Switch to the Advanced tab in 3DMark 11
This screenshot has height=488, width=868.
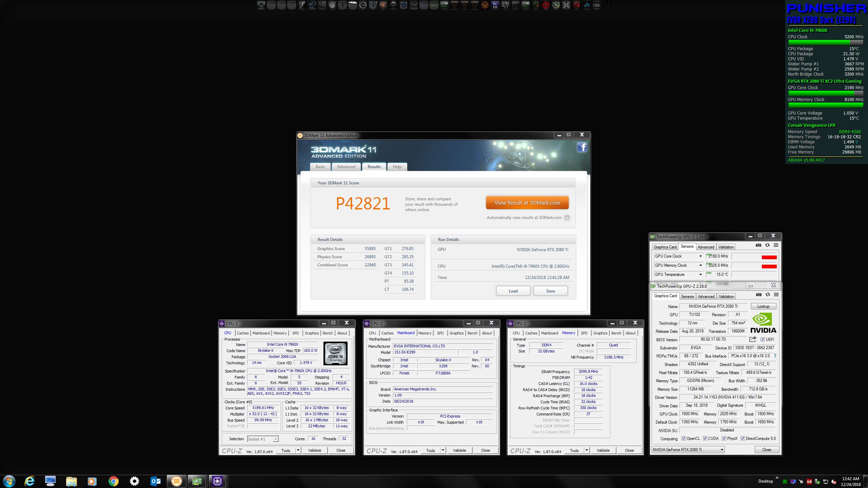[346, 167]
